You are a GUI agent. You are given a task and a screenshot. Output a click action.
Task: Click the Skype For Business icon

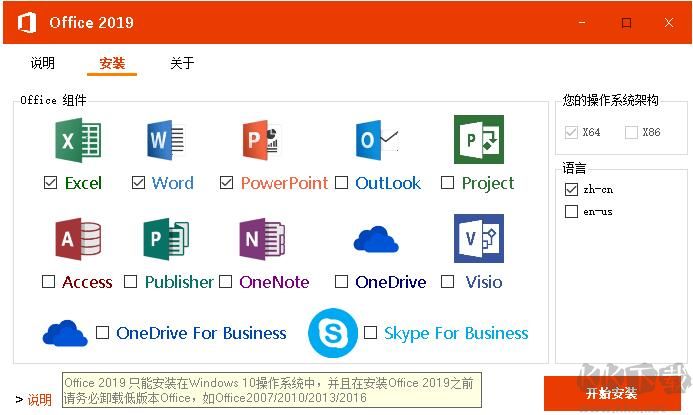click(x=333, y=333)
